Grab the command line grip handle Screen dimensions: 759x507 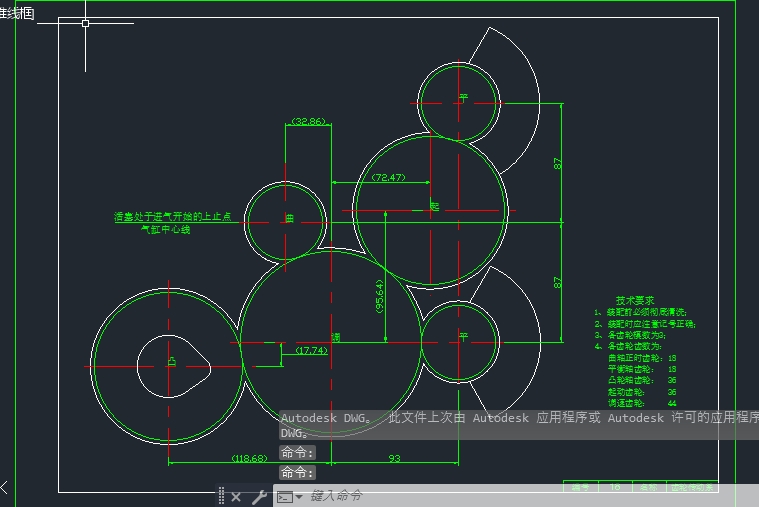coord(221,496)
